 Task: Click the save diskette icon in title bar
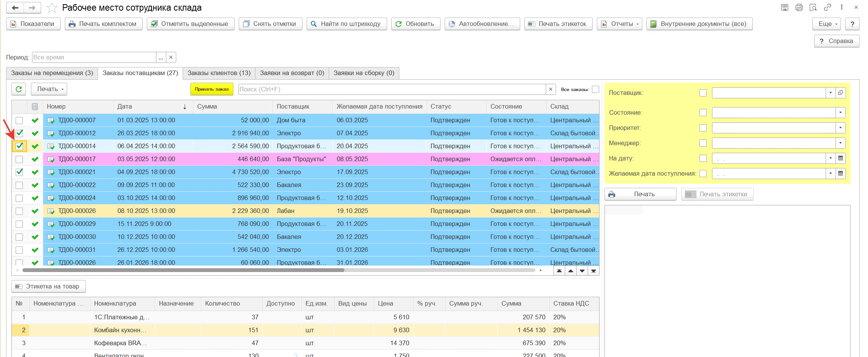click(784, 7)
